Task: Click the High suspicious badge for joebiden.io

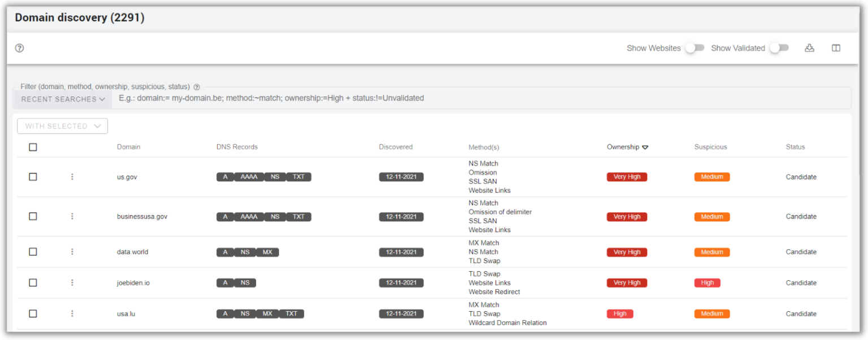Action: 707,282
